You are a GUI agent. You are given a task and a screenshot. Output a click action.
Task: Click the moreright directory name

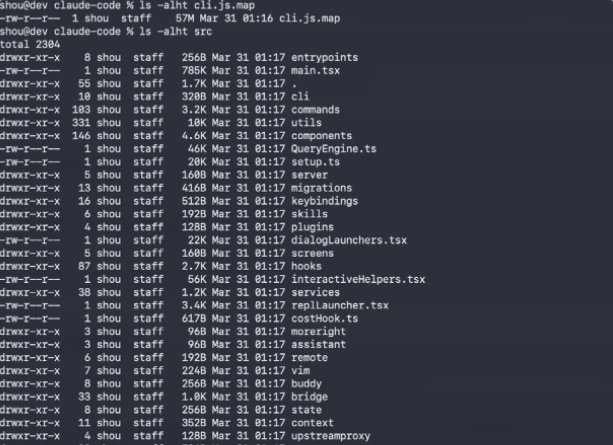(x=317, y=331)
